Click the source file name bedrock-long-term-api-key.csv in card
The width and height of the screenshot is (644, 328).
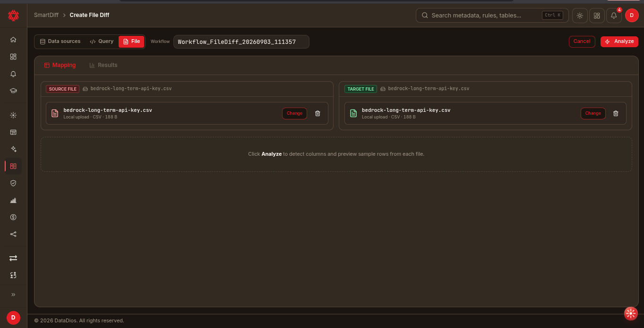(108, 110)
